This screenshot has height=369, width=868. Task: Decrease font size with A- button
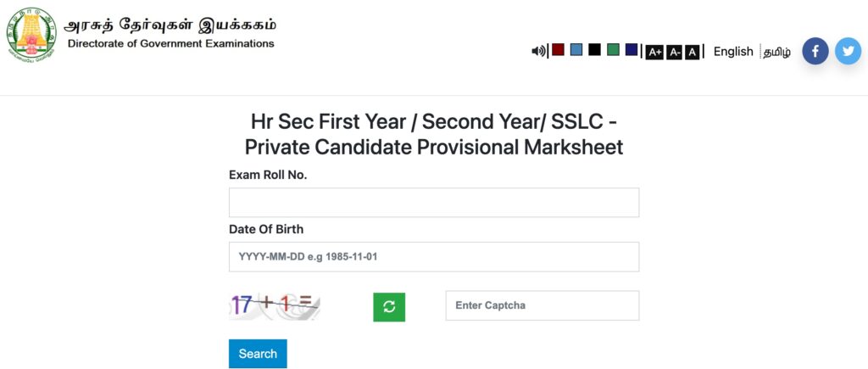674,52
